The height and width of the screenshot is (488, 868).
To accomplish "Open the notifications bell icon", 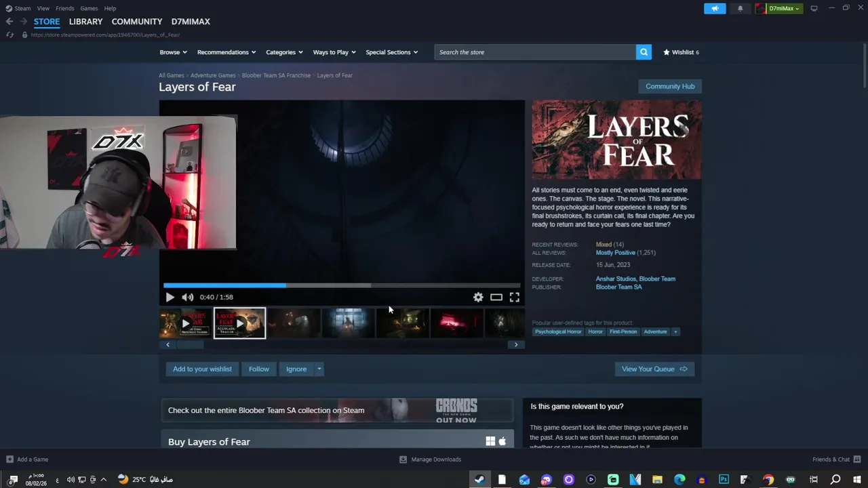I will tap(740, 8).
